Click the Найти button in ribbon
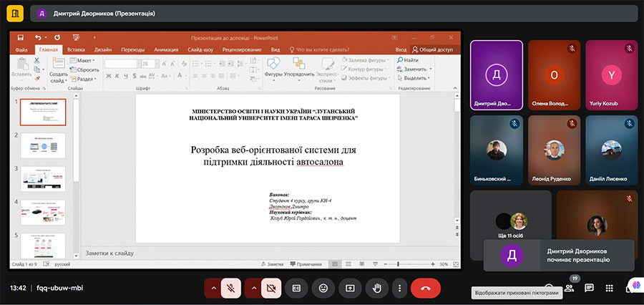Viewport: 644px width, 305px height. pyautogui.click(x=407, y=60)
